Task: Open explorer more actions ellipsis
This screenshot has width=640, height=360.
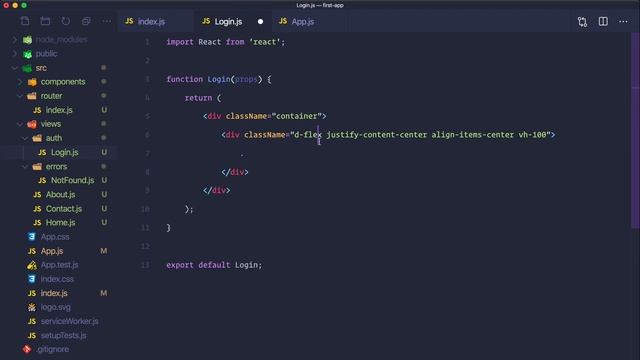Action: click(x=107, y=21)
